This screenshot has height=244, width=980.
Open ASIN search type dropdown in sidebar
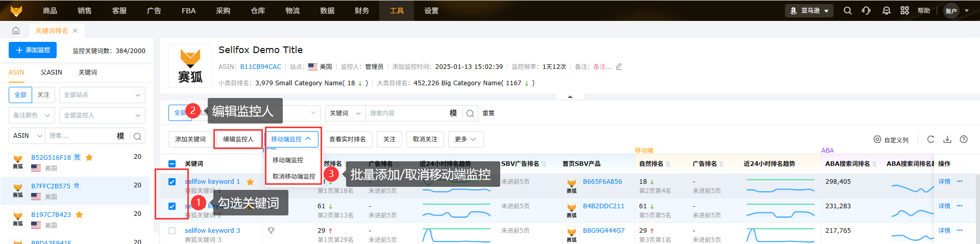[27, 136]
